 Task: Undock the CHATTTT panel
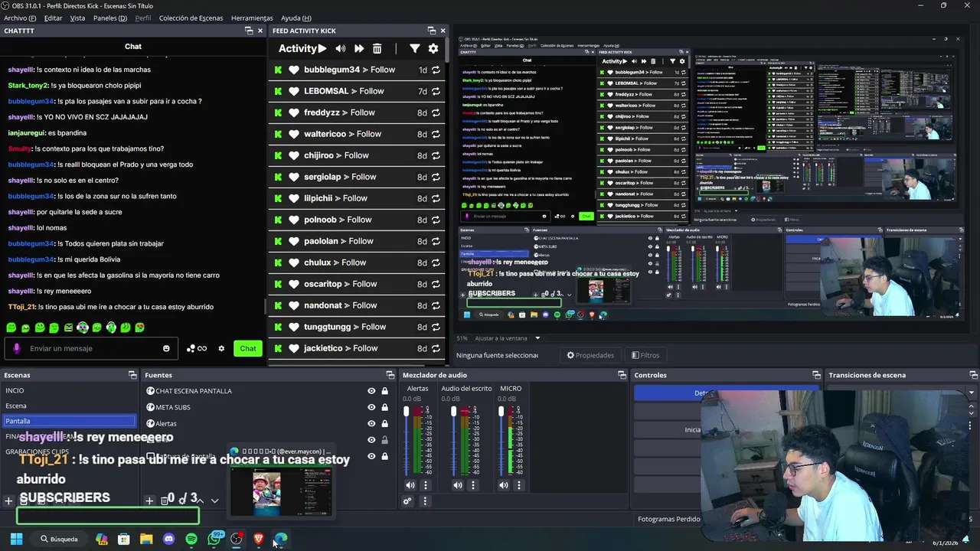(x=249, y=31)
